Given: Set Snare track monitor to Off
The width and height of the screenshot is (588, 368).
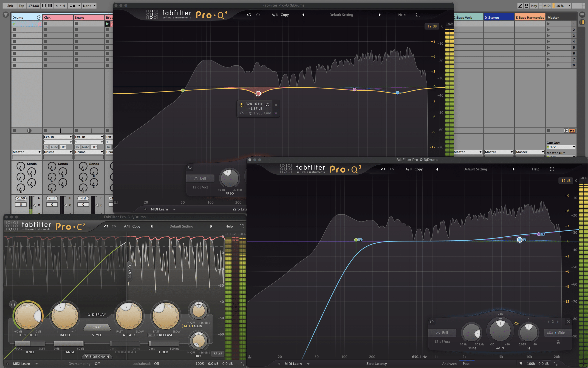Looking at the screenshot, I should (x=94, y=147).
